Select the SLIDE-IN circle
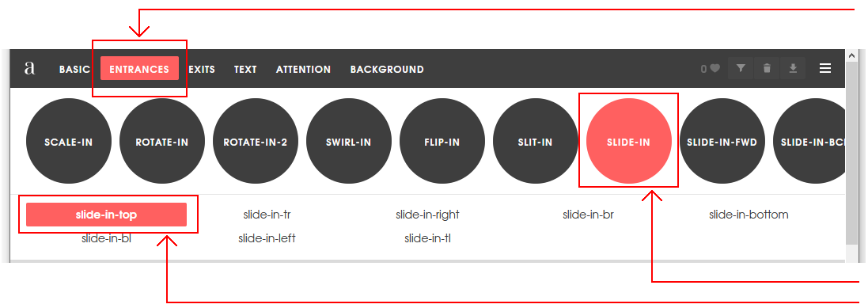 [628, 141]
